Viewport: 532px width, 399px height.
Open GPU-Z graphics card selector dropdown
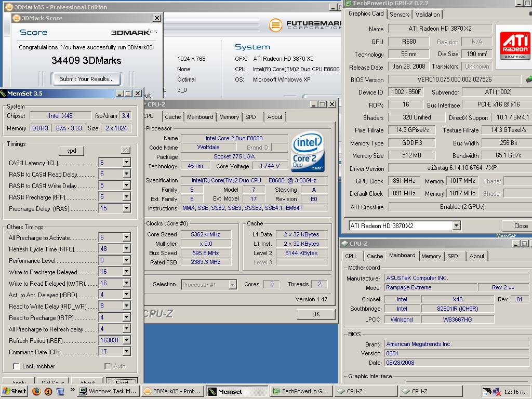tap(456, 225)
